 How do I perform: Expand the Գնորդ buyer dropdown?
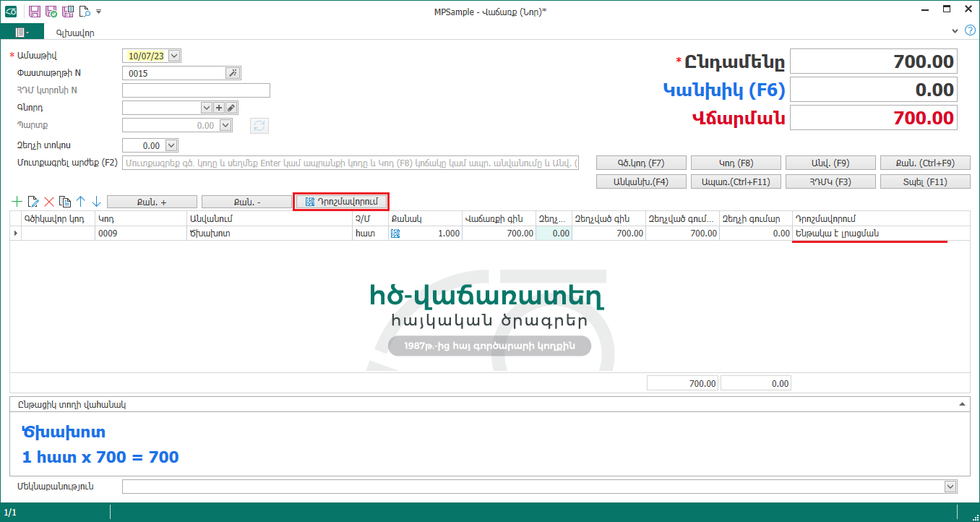pyautogui.click(x=207, y=107)
